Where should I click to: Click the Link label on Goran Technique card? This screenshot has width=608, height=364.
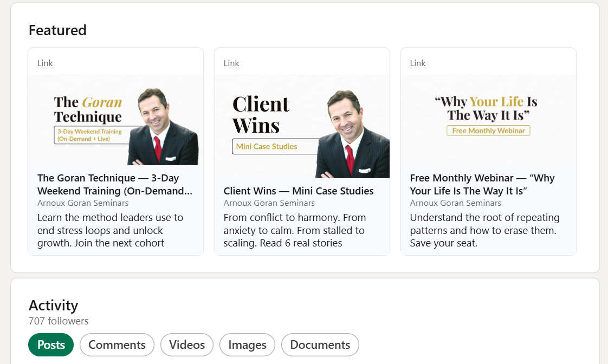[x=45, y=63]
